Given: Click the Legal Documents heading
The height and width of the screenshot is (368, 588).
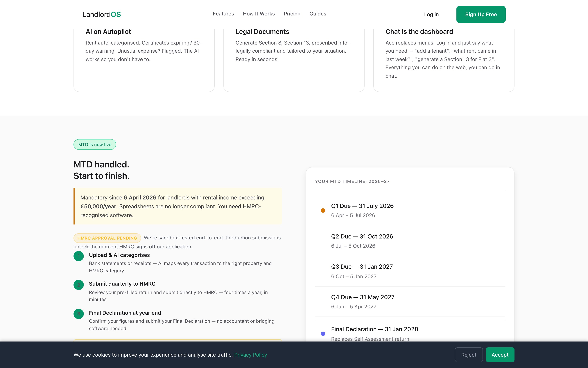Looking at the screenshot, I should click(262, 32).
